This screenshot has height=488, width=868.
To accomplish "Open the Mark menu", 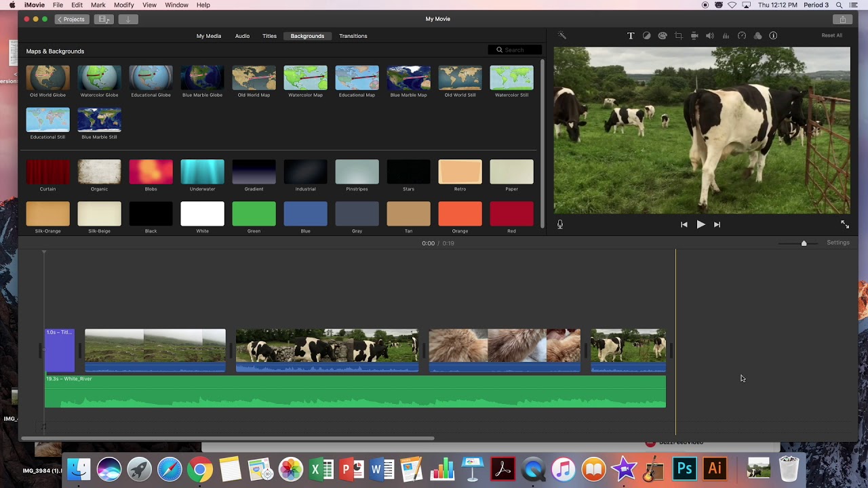I will (98, 5).
